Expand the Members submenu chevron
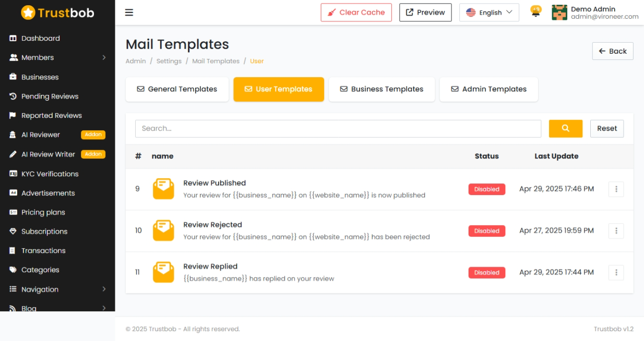 (x=104, y=58)
